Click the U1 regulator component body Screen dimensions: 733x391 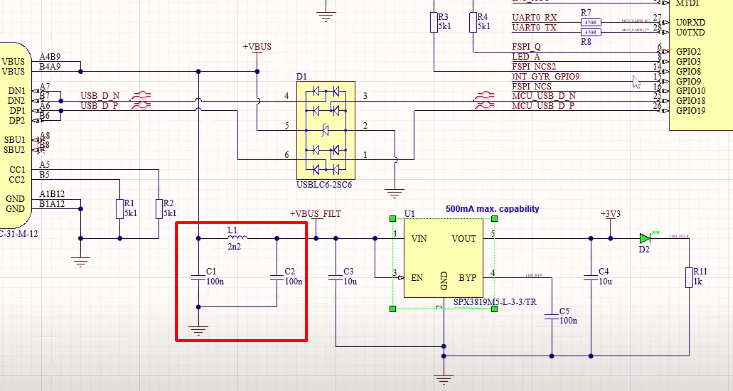click(x=444, y=258)
